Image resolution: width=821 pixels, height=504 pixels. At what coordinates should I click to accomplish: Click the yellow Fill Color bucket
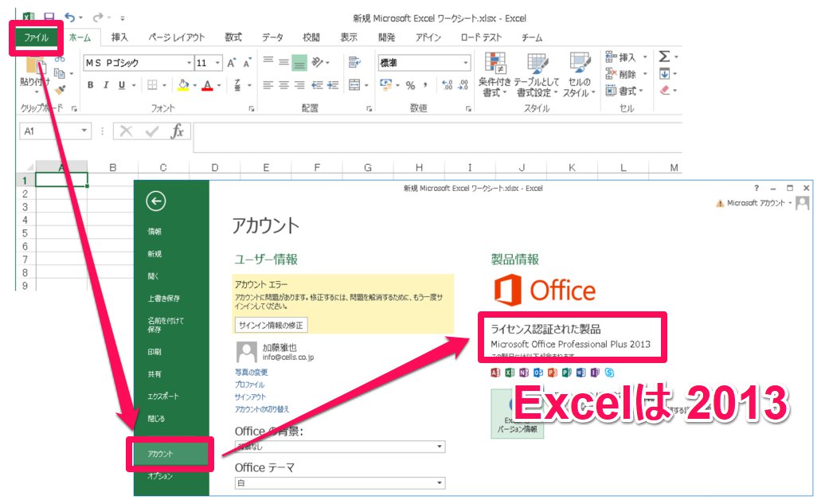coord(183,84)
